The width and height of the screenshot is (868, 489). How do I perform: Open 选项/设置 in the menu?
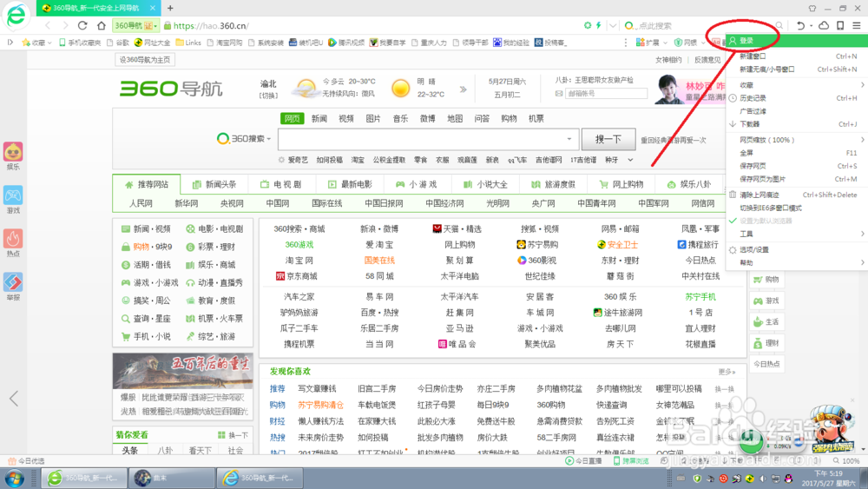coord(795,250)
